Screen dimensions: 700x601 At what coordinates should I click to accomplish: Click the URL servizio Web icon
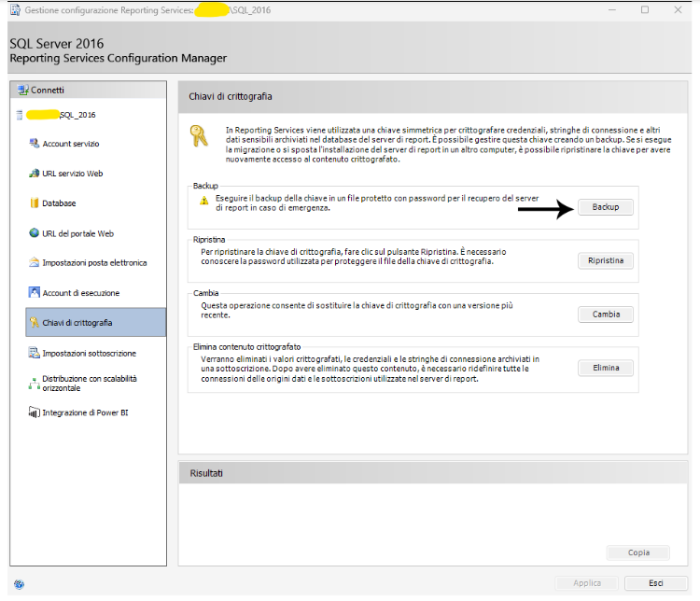pos(34,174)
